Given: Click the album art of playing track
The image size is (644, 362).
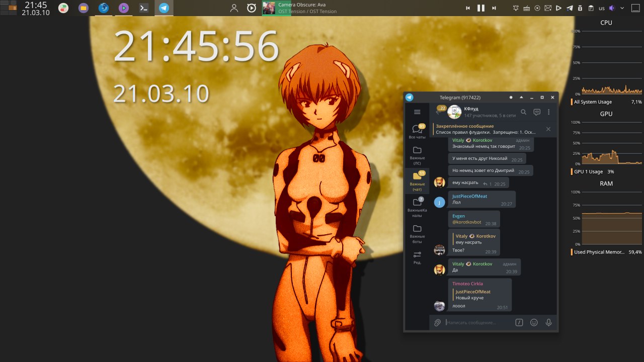Looking at the screenshot, I should [269, 8].
